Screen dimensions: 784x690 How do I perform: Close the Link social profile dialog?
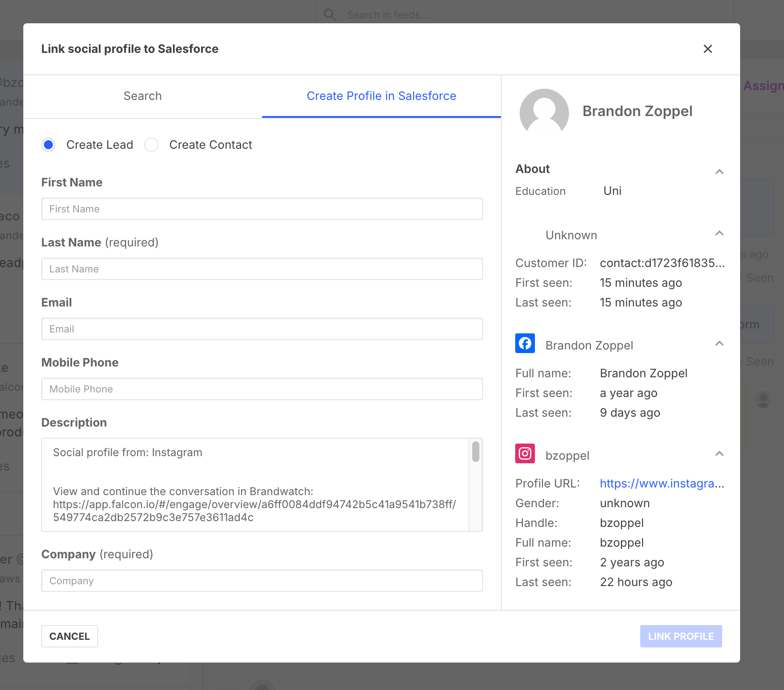(x=708, y=49)
